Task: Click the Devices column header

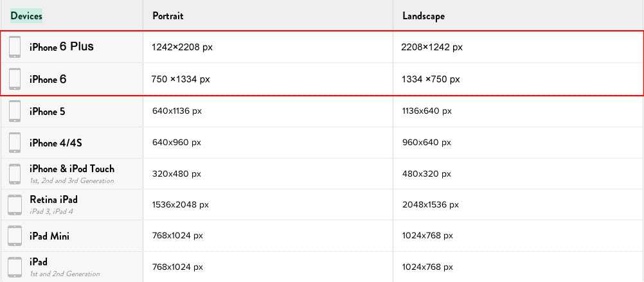Action: 26,15
